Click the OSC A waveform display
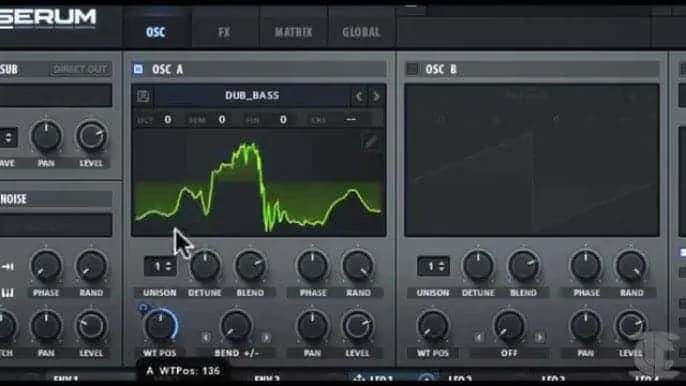The width and height of the screenshot is (686, 386). [259, 182]
